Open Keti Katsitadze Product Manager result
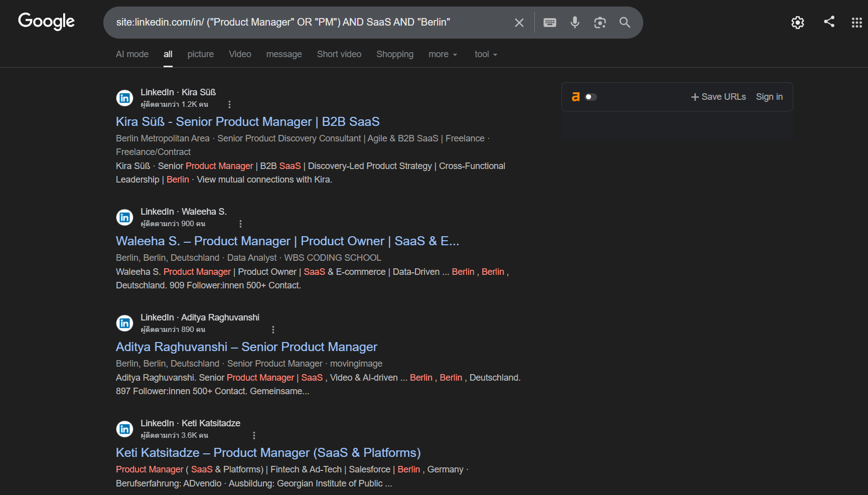Screen dimensions: 868x495 (x=268, y=453)
